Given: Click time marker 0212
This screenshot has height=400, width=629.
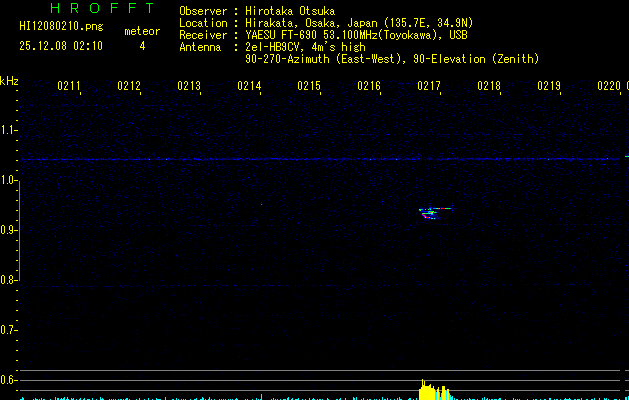Looking at the screenshot, I should (x=129, y=86).
